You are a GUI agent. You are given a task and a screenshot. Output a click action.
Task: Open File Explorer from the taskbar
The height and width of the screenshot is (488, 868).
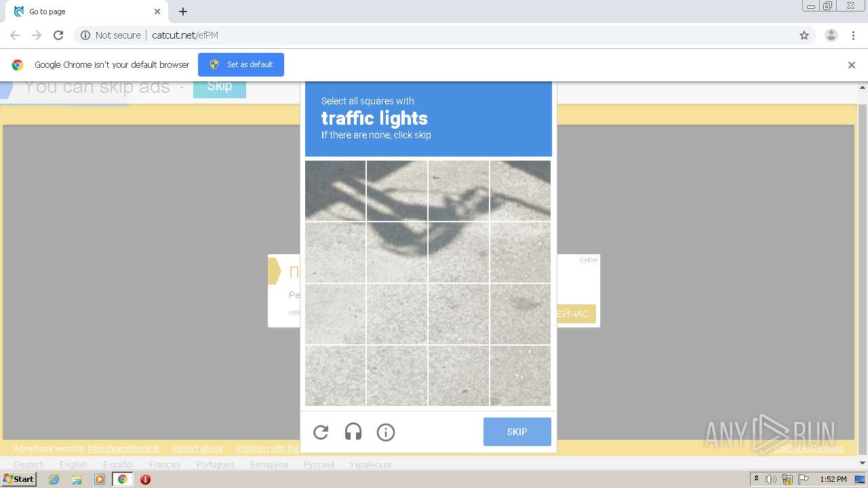pyautogui.click(x=77, y=479)
